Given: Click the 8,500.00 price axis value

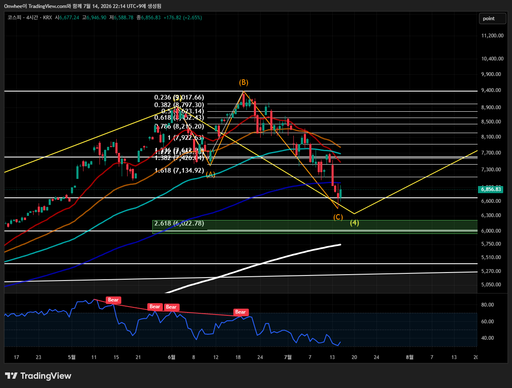Looking at the screenshot, I should click(491, 122).
